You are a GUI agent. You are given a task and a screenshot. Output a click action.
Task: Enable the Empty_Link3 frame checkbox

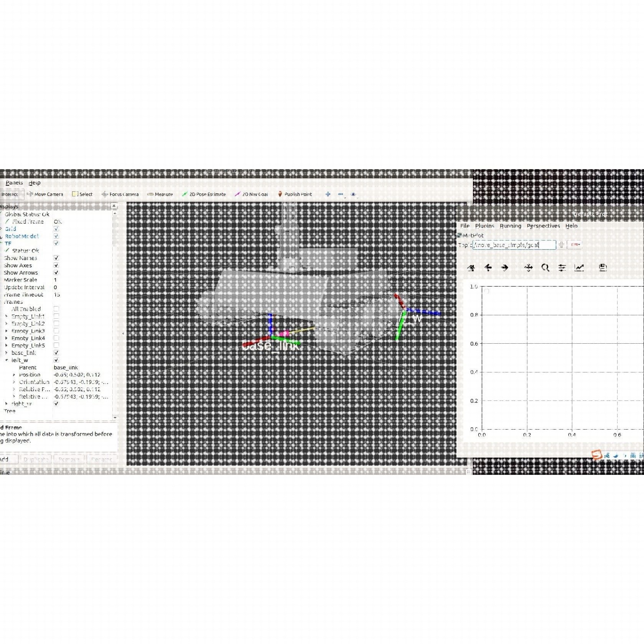56,331
